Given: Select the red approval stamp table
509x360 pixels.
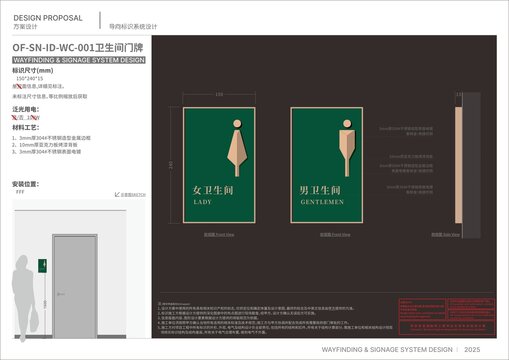Looking at the screenshot, I should tap(447, 316).
